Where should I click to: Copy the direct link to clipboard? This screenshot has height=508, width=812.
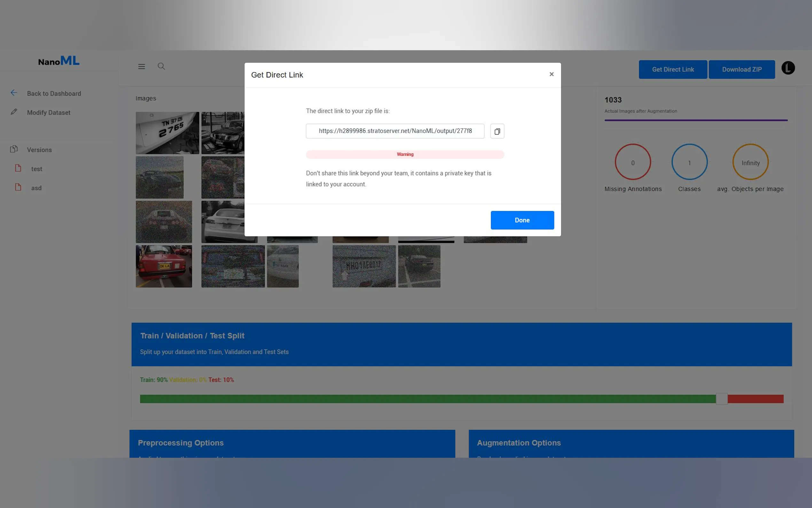[497, 131]
